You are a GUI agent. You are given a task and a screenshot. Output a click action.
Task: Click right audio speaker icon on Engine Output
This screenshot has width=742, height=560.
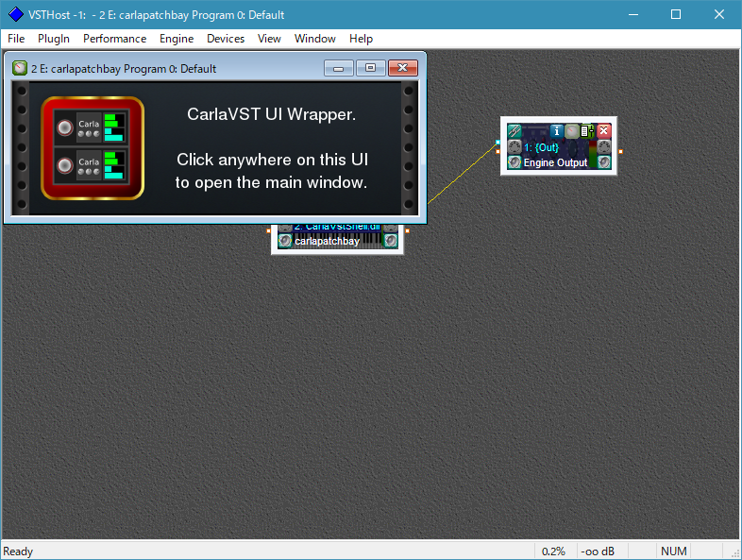click(x=603, y=162)
